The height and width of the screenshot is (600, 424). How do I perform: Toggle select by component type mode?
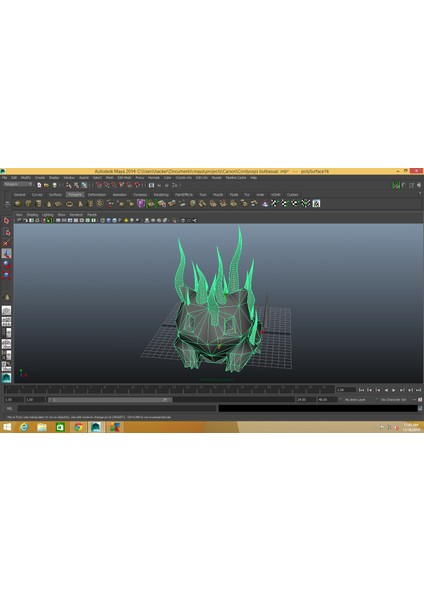point(84,185)
